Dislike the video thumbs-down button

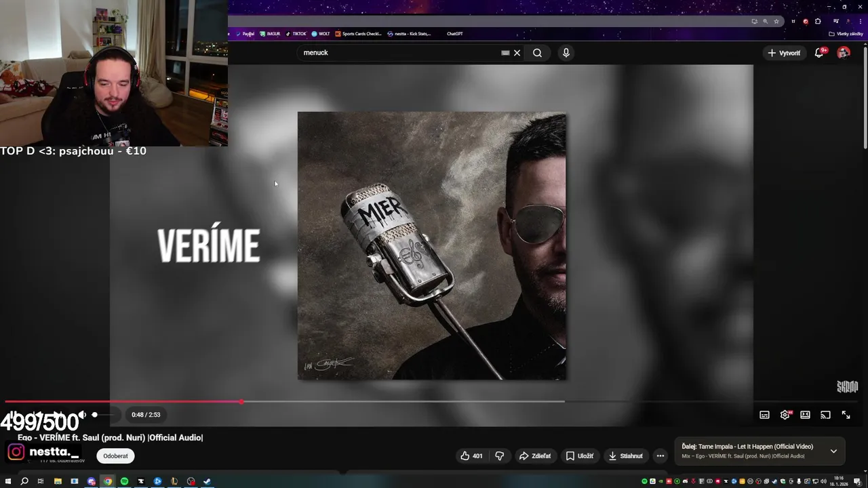click(500, 456)
